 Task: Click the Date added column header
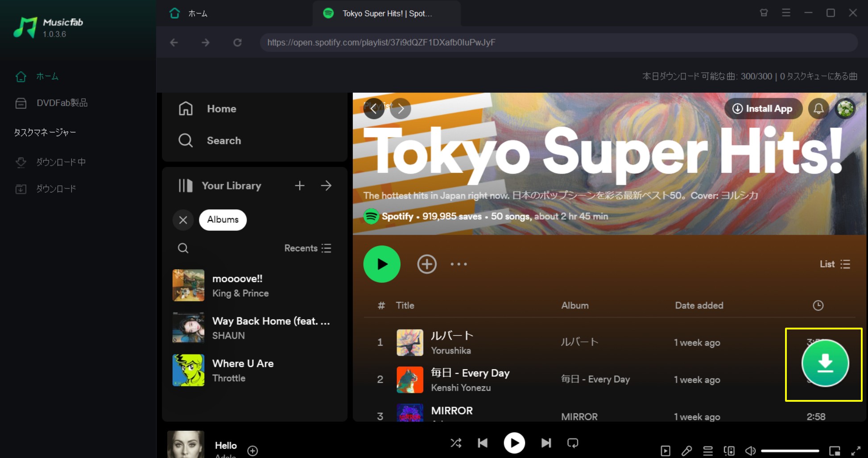coord(699,306)
